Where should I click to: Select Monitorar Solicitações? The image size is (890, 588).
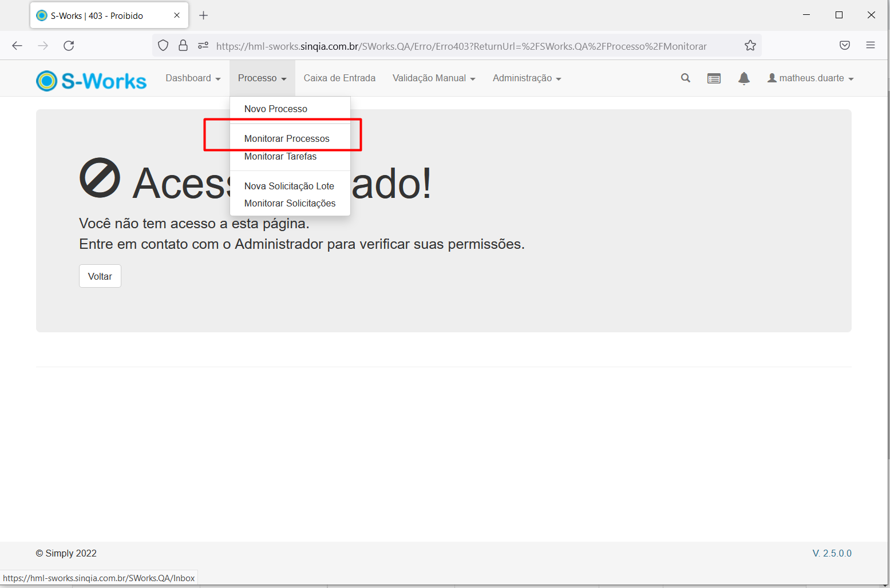(290, 203)
